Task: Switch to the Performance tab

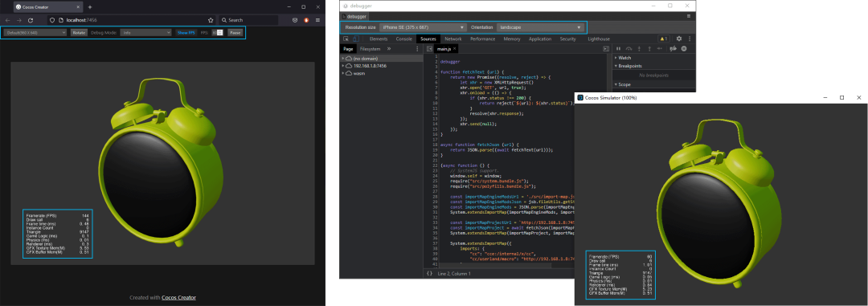Action: (483, 39)
